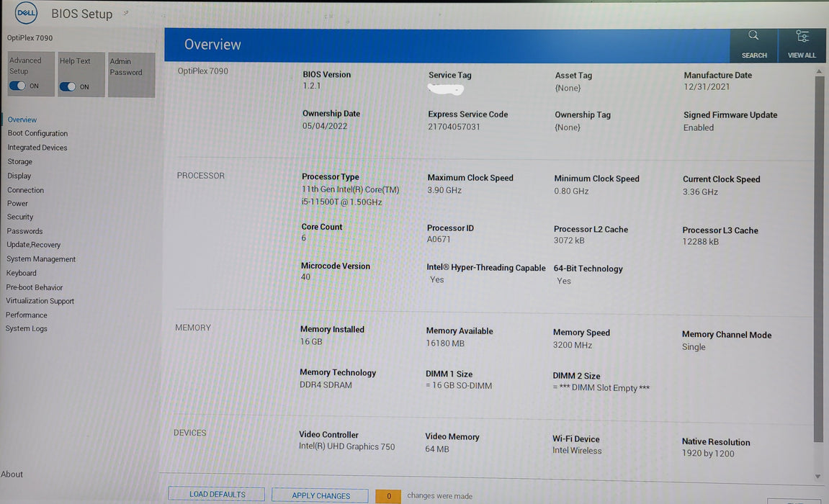
Task: Click Signed Firmware Update Enabled value
Action: click(699, 128)
